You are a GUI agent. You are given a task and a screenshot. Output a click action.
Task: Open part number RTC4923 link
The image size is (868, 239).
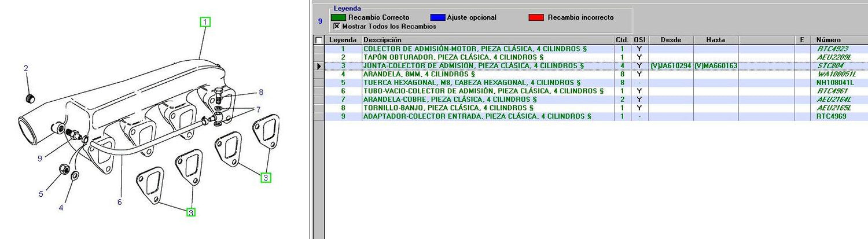pyautogui.click(x=832, y=49)
